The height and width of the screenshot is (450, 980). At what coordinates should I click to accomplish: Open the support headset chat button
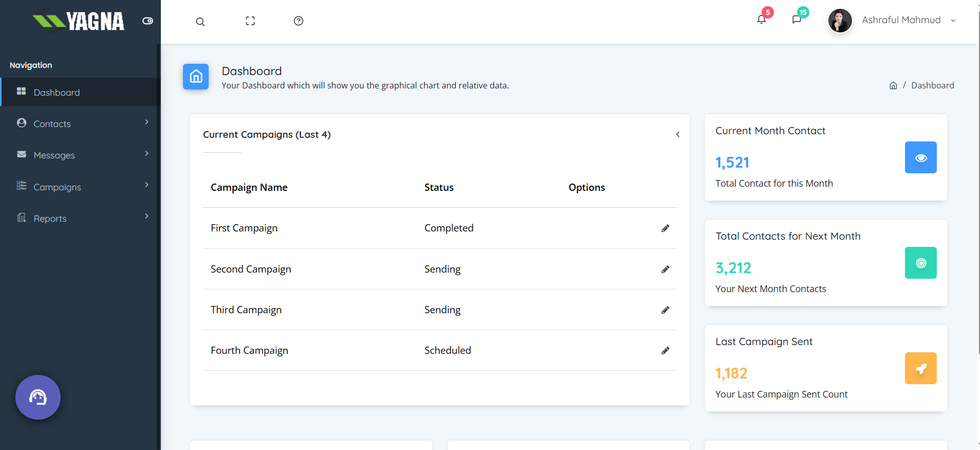(x=38, y=397)
